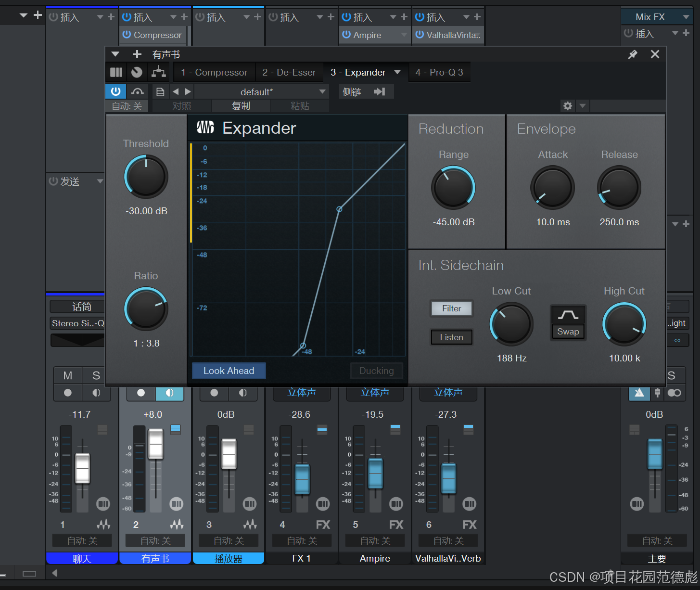Viewport: 700px width, 590px height.
Task: Open the Expander tab dropdown arrow
Action: tap(397, 72)
